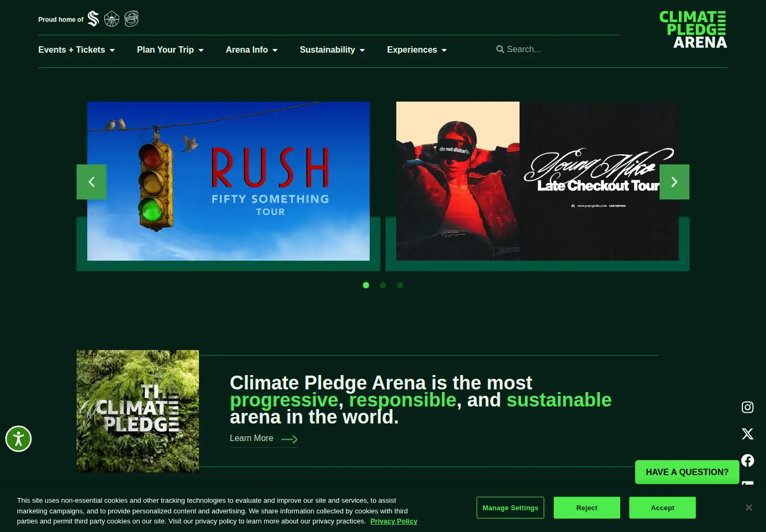Viewport: 766px width, 532px height.
Task: Reject non-essential cookies
Action: (x=587, y=508)
